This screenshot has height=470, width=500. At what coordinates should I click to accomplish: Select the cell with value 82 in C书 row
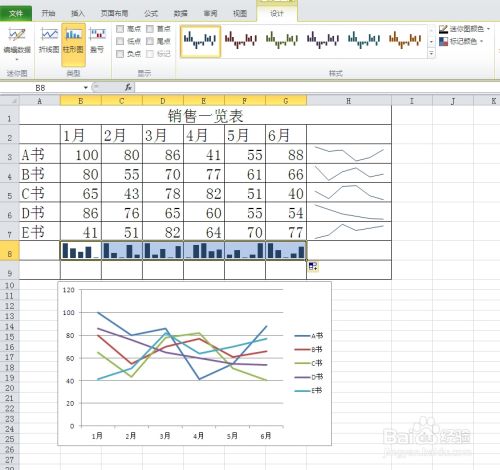pos(204,193)
